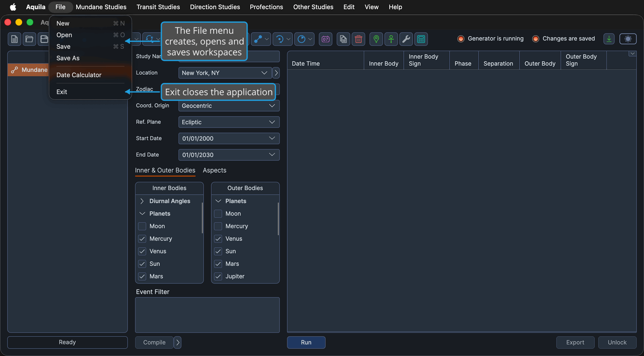The height and width of the screenshot is (356, 644).
Task: Click the Inner Bodies list scrollbar
Action: 202,218
